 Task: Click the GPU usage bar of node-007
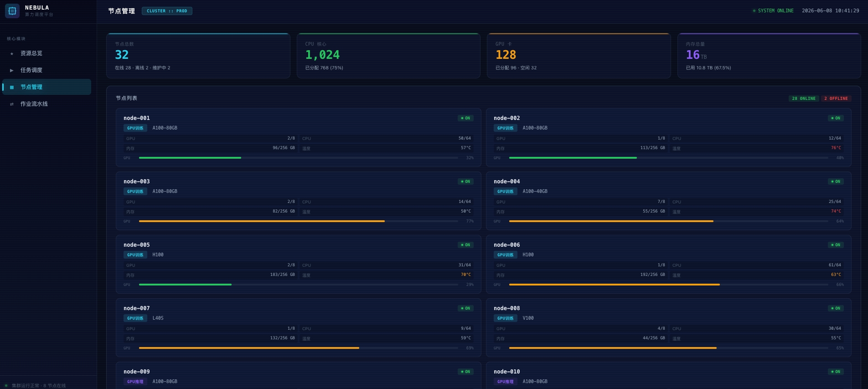point(299,348)
